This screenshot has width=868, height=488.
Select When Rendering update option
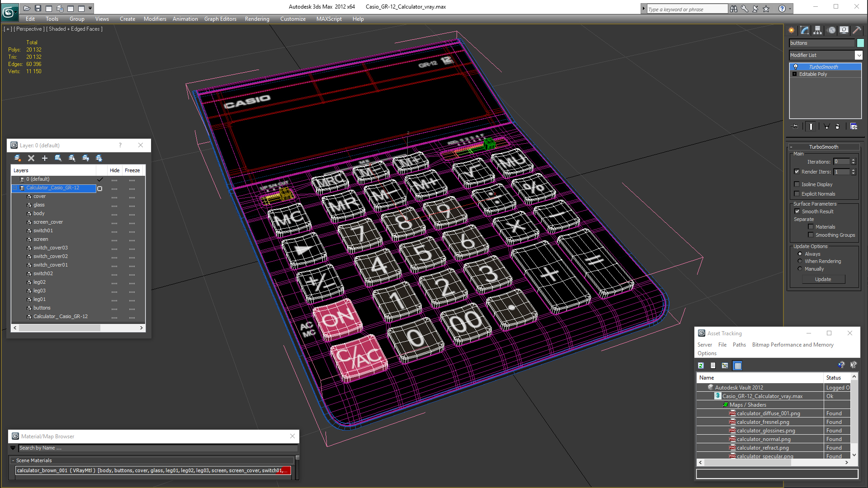pos(800,261)
